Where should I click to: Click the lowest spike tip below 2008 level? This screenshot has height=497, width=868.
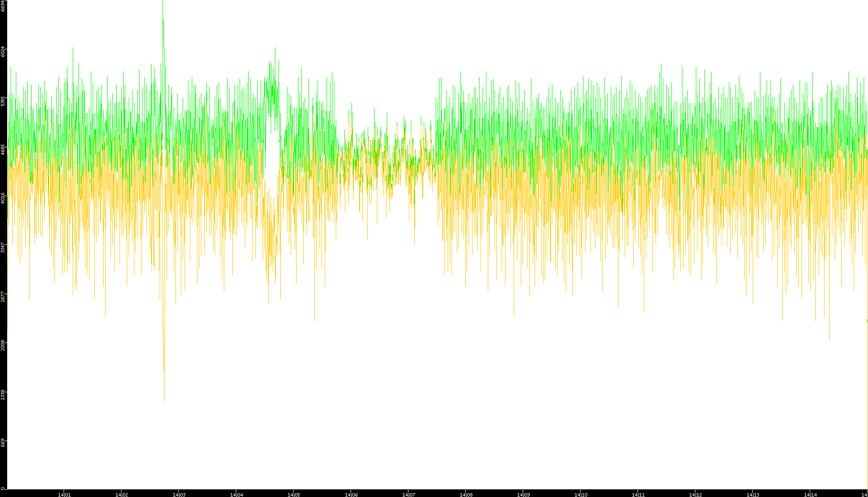[x=164, y=399]
